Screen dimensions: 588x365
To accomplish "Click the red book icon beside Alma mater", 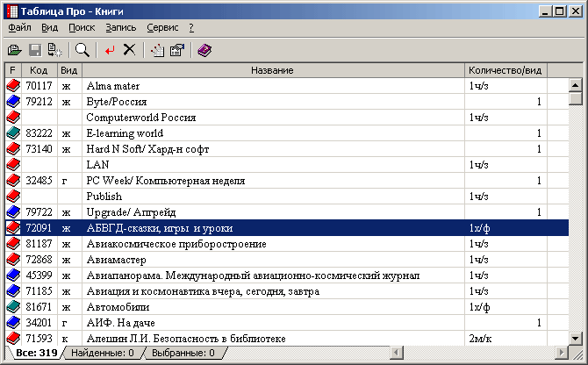I will 13,86.
